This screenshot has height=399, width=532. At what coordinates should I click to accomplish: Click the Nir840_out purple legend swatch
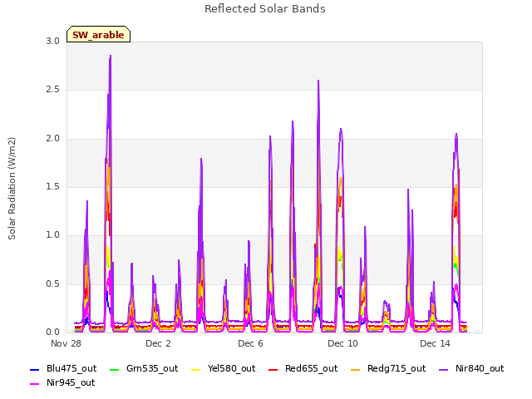pos(443,369)
